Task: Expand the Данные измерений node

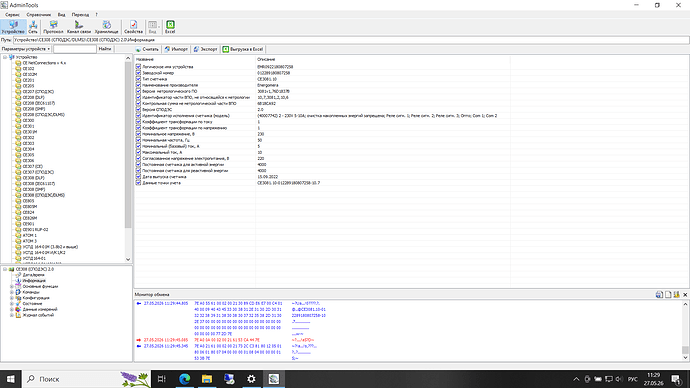Action: point(12,309)
